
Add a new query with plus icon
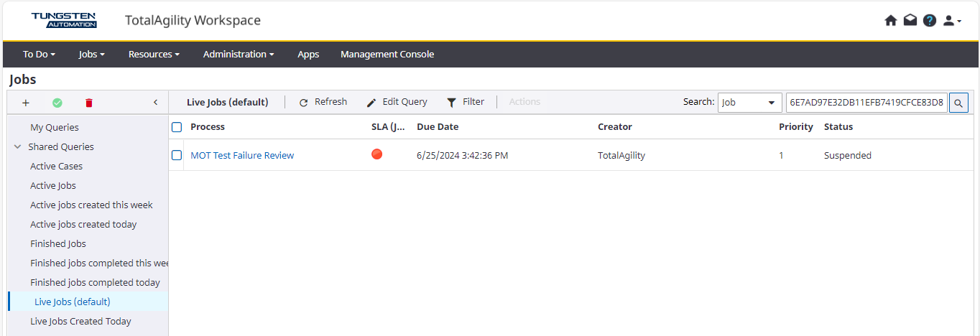(x=26, y=103)
